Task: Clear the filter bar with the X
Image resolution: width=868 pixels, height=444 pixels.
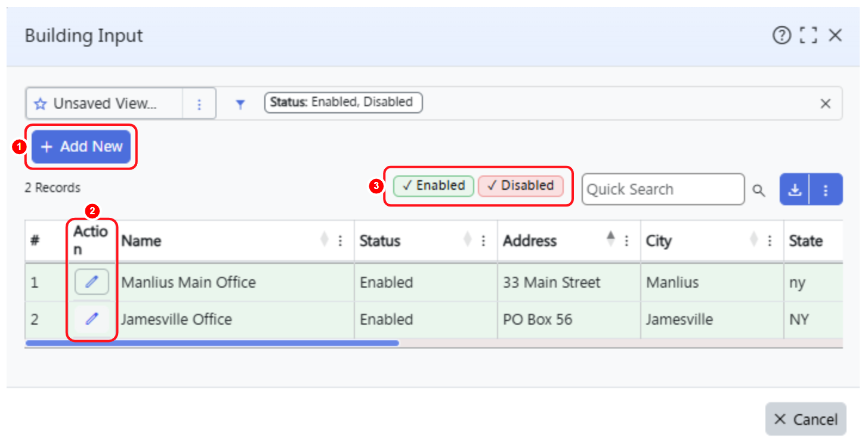Action: tap(826, 104)
